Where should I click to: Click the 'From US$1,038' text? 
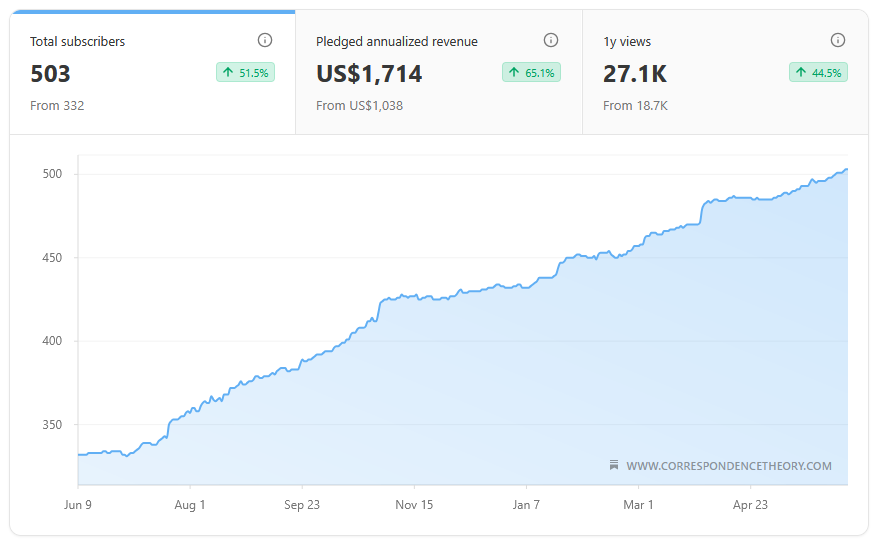359,106
